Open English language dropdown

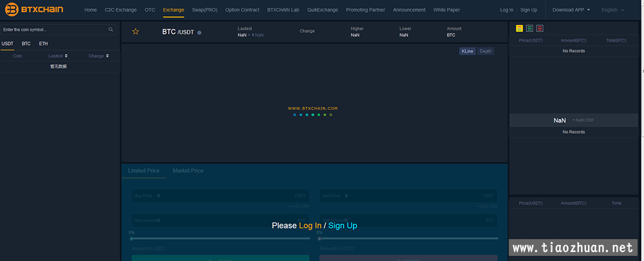tap(613, 10)
